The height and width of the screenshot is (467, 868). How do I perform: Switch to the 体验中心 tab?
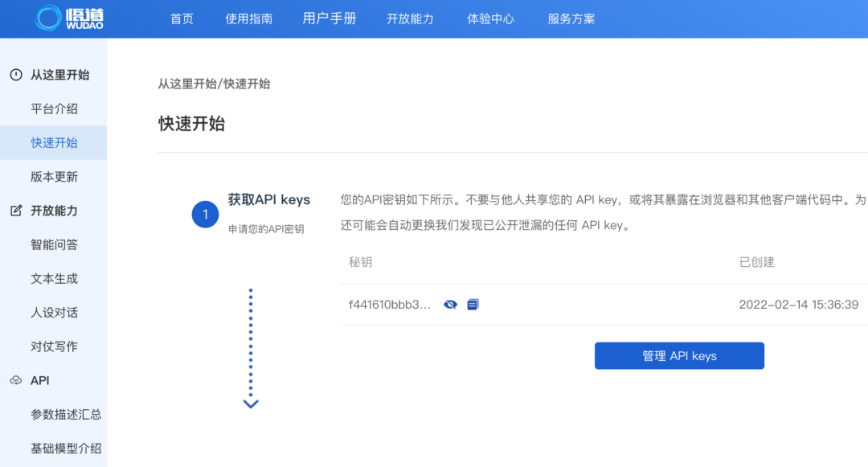point(490,18)
